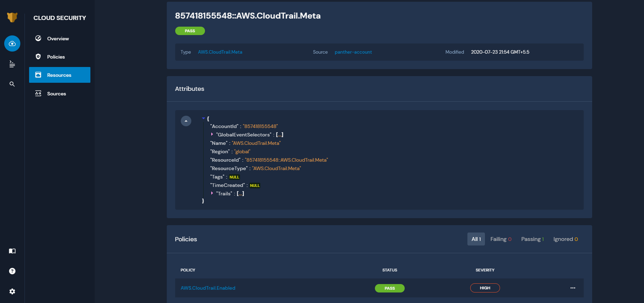Click the Policies shield icon
Screen dimensions: 644x303
pos(38,56)
